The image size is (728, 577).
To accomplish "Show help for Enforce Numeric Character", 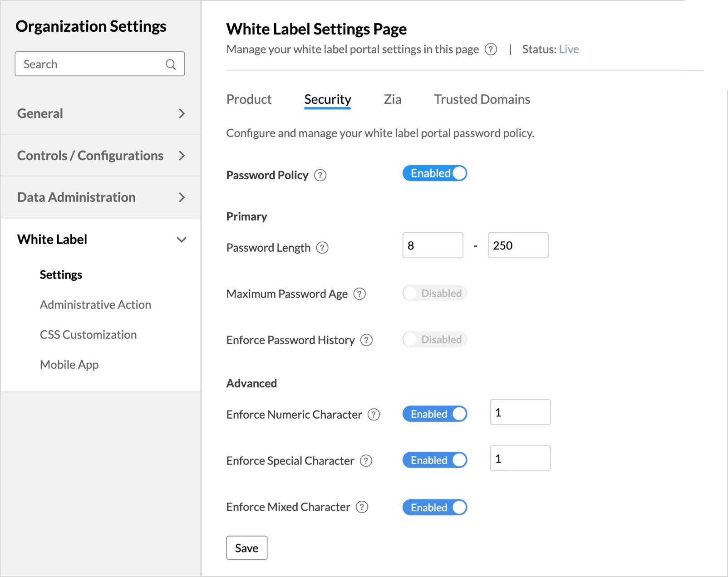I will click(x=374, y=415).
